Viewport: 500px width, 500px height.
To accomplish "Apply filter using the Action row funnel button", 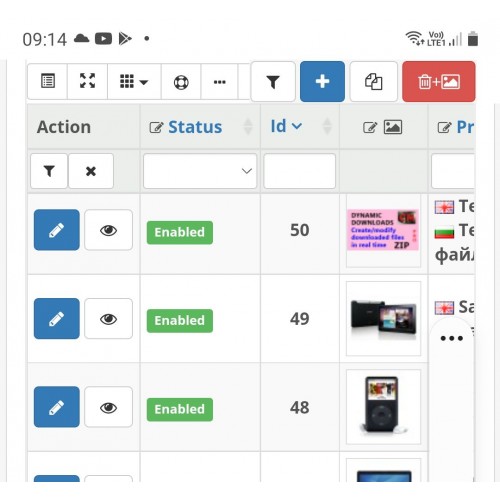I will click(x=49, y=171).
